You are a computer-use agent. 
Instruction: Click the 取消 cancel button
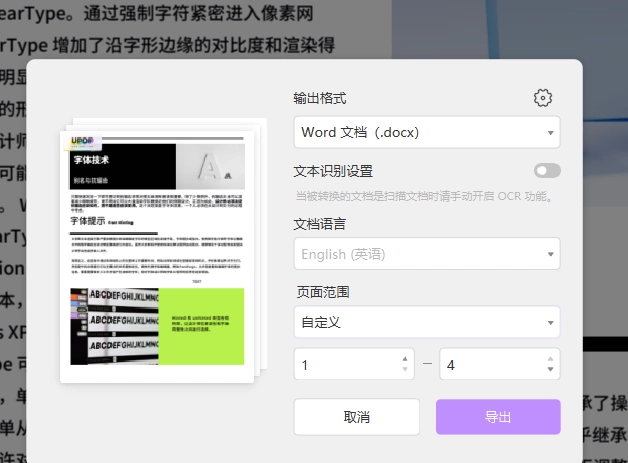356,417
